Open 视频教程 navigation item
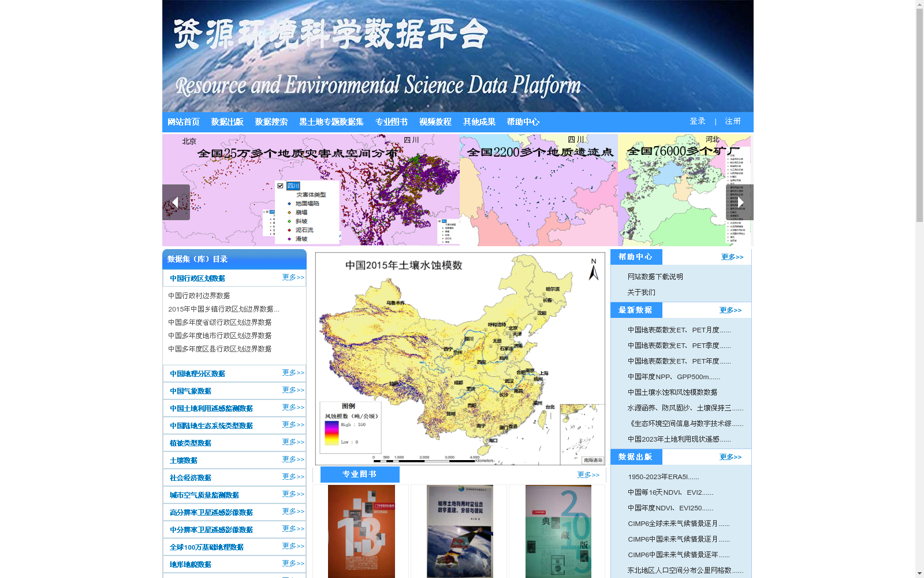Image resolution: width=924 pixels, height=578 pixels. (435, 122)
